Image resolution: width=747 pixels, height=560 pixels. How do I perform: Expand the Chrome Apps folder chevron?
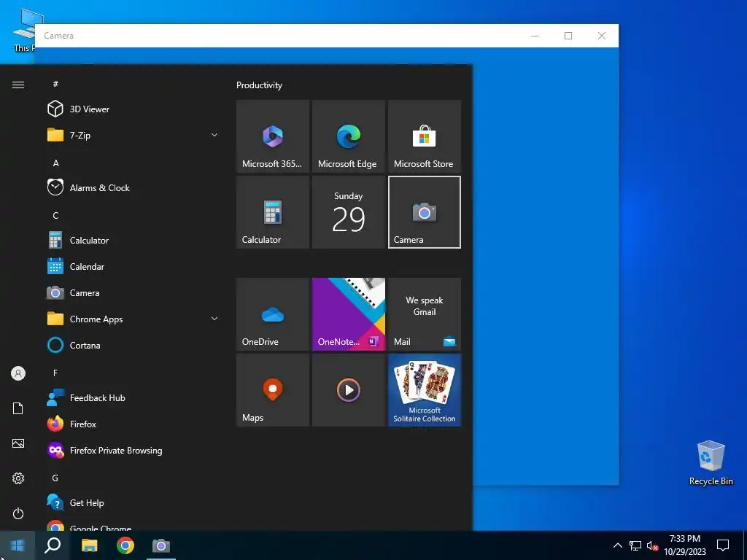[214, 319]
